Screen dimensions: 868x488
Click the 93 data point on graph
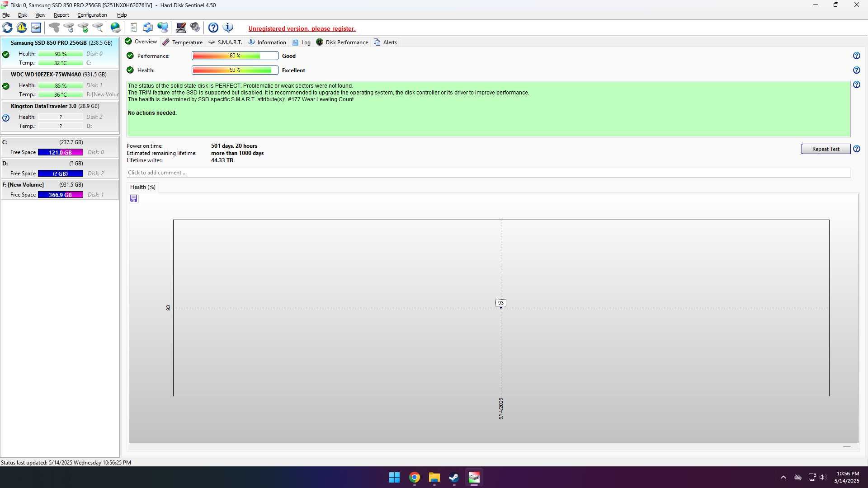point(500,307)
